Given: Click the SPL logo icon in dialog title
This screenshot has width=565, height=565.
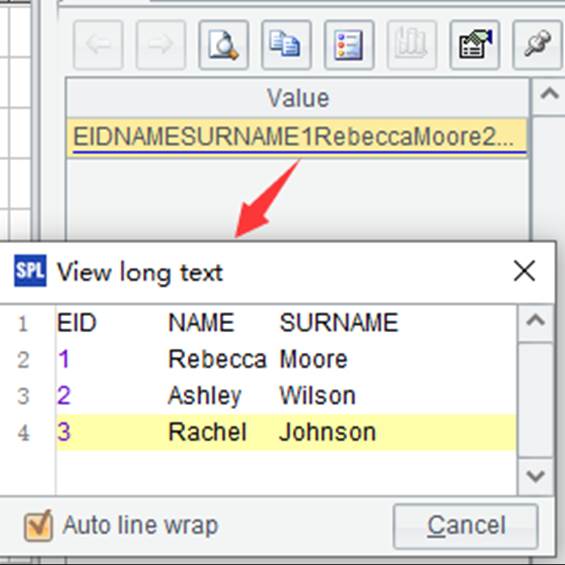Looking at the screenshot, I should point(30,271).
